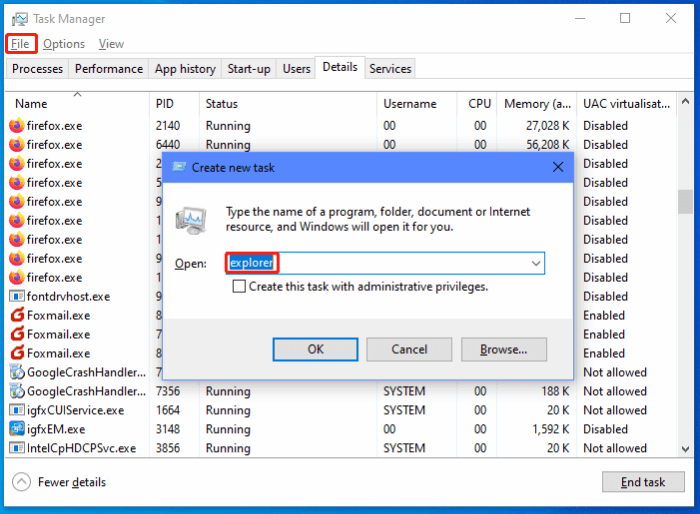This screenshot has height=514, width=700.
Task: Open the File menu
Action: click(21, 44)
